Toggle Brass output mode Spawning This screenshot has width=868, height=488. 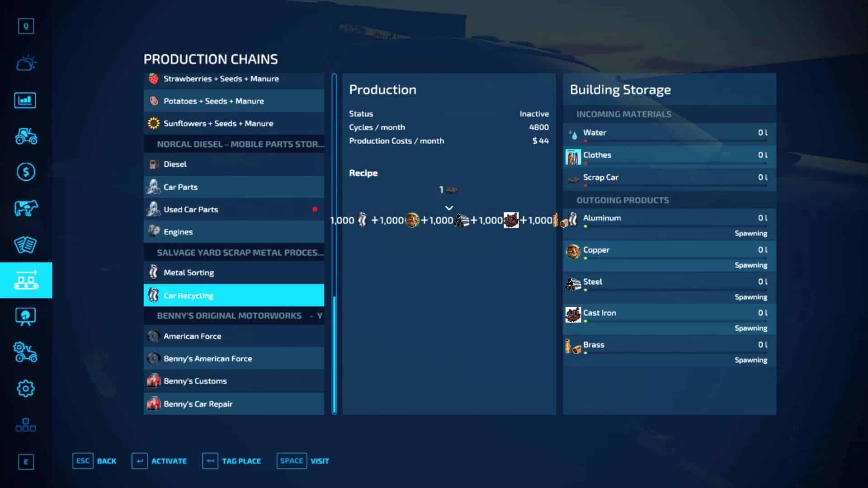[x=750, y=360]
